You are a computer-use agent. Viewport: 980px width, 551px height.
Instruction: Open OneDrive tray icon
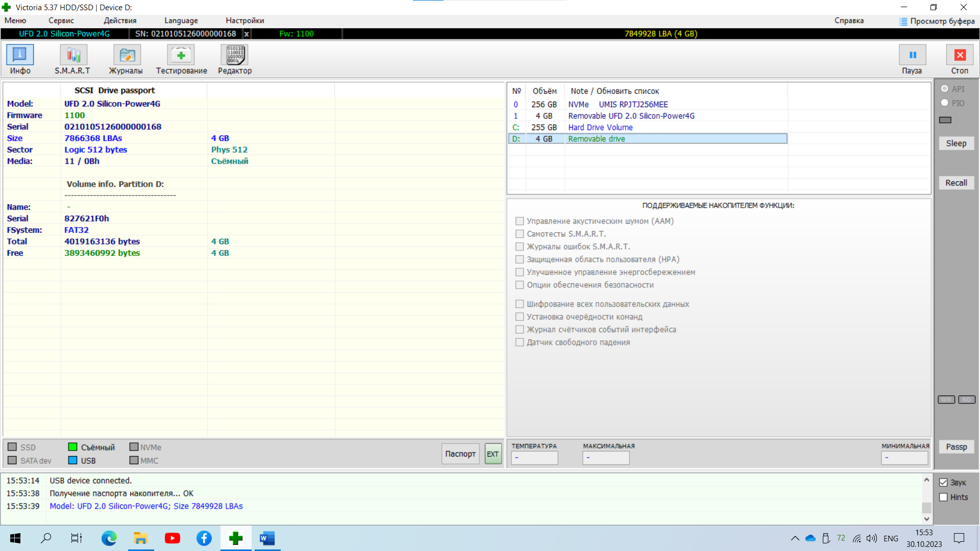pyautogui.click(x=811, y=538)
